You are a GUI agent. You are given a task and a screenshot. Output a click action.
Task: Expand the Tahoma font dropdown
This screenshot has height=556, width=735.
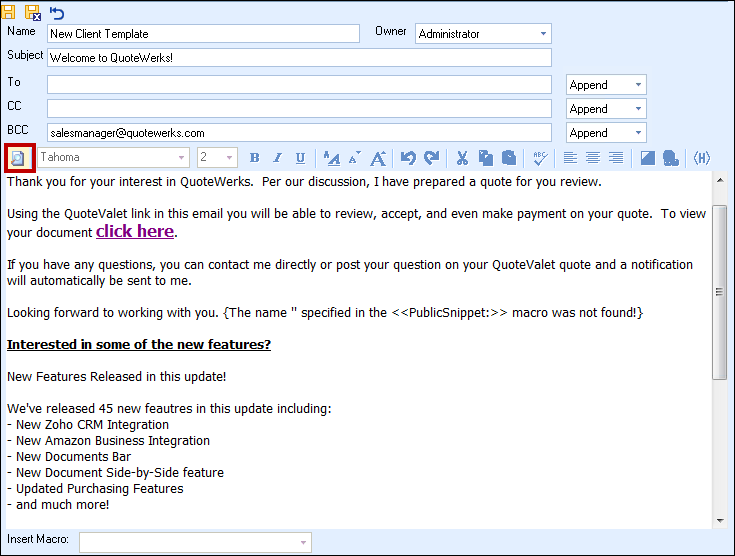pyautogui.click(x=182, y=158)
